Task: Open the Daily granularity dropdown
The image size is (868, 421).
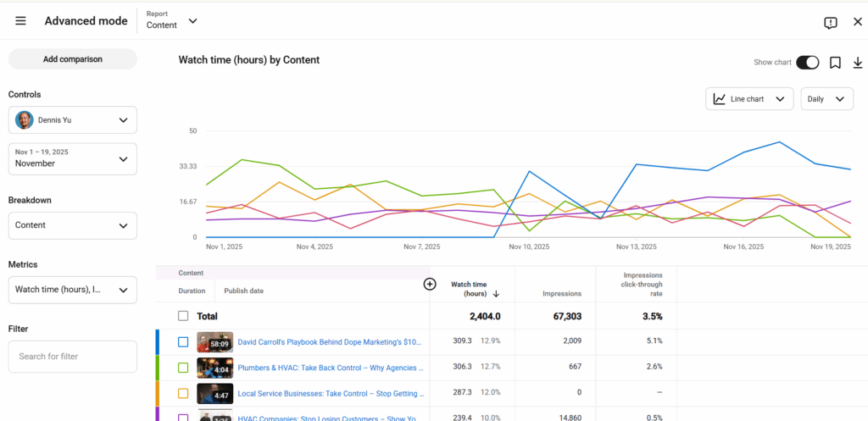Action: pos(827,99)
